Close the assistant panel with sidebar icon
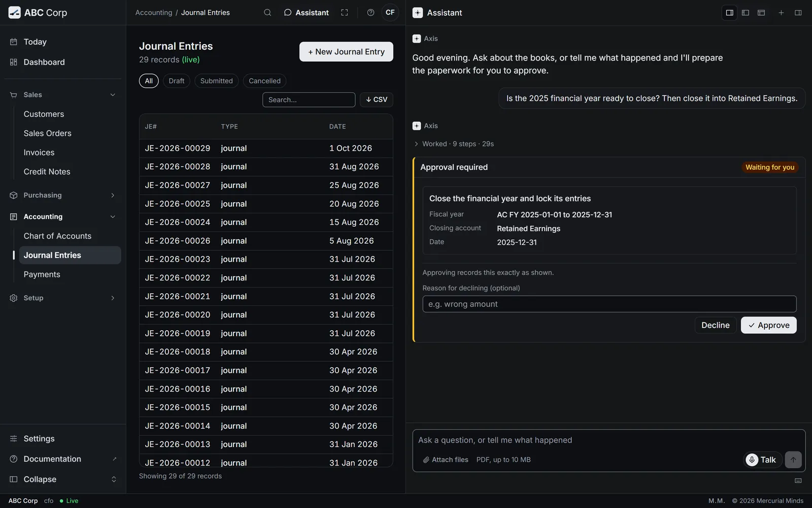 coord(798,13)
